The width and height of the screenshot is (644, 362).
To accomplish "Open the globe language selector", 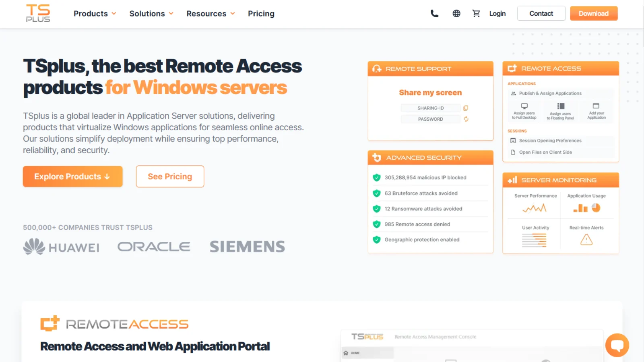I will 456,13.
